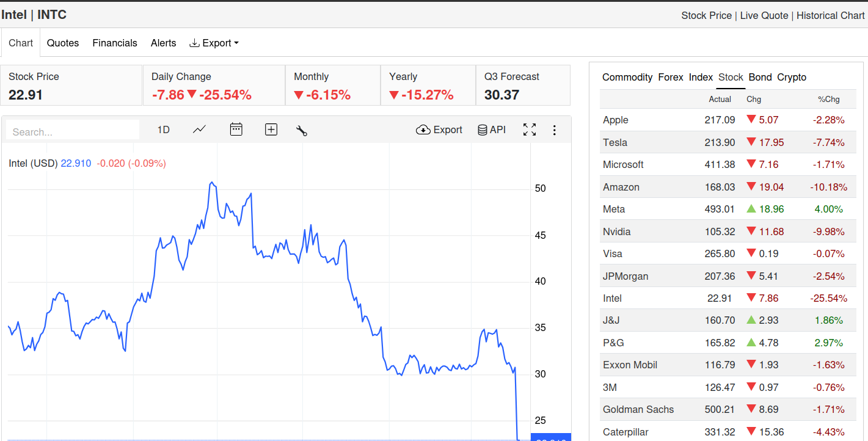Image resolution: width=868 pixels, height=441 pixels.
Task: Open the Visa stock link
Action: (x=613, y=253)
